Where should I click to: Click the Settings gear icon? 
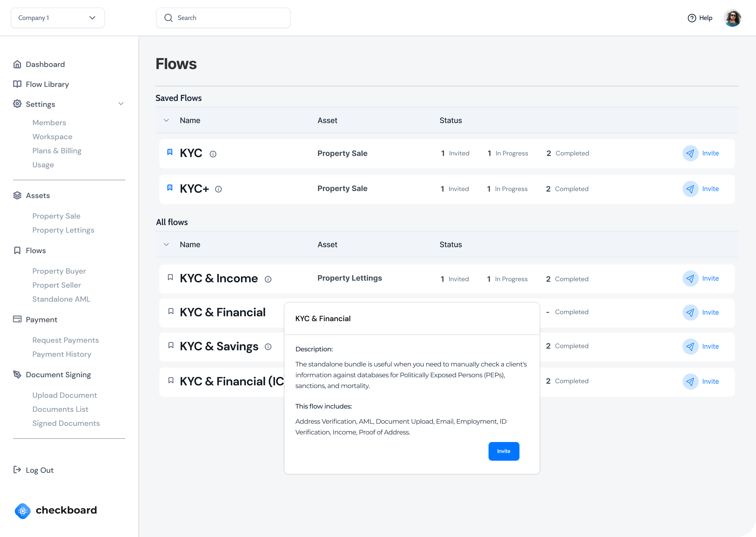[x=17, y=104]
